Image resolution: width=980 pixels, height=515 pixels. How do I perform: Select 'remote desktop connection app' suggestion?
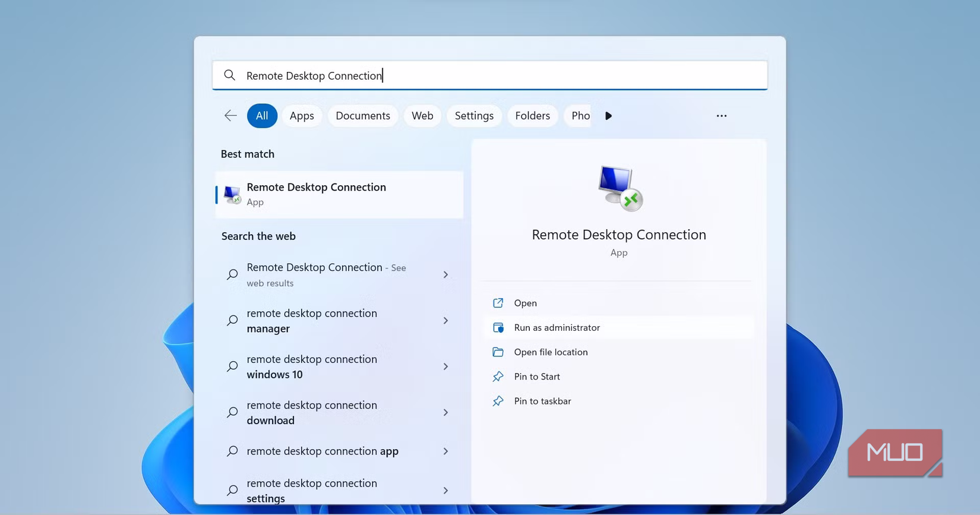339,451
